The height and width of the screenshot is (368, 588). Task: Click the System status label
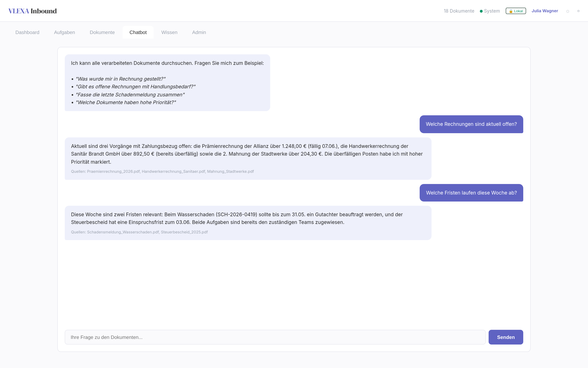coord(492,11)
